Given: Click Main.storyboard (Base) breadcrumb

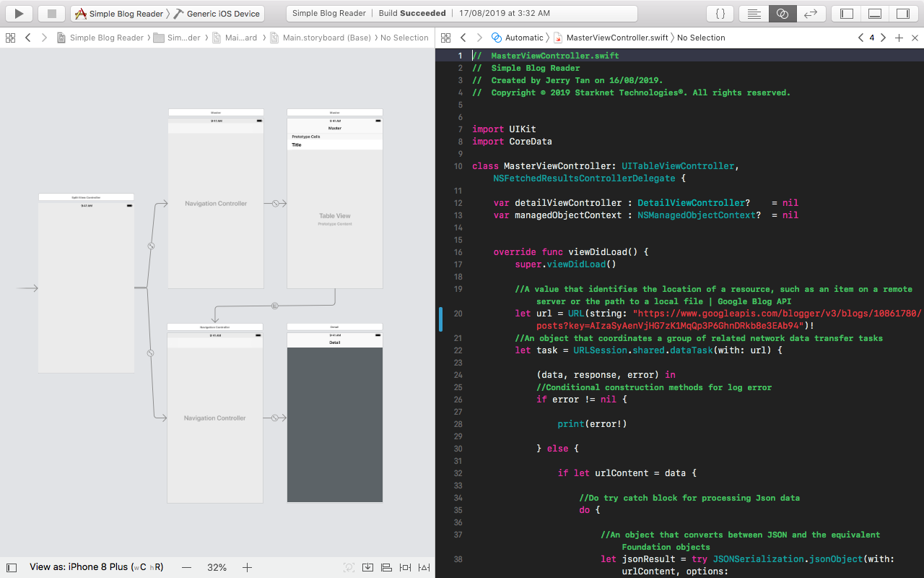Looking at the screenshot, I should click(x=321, y=38).
